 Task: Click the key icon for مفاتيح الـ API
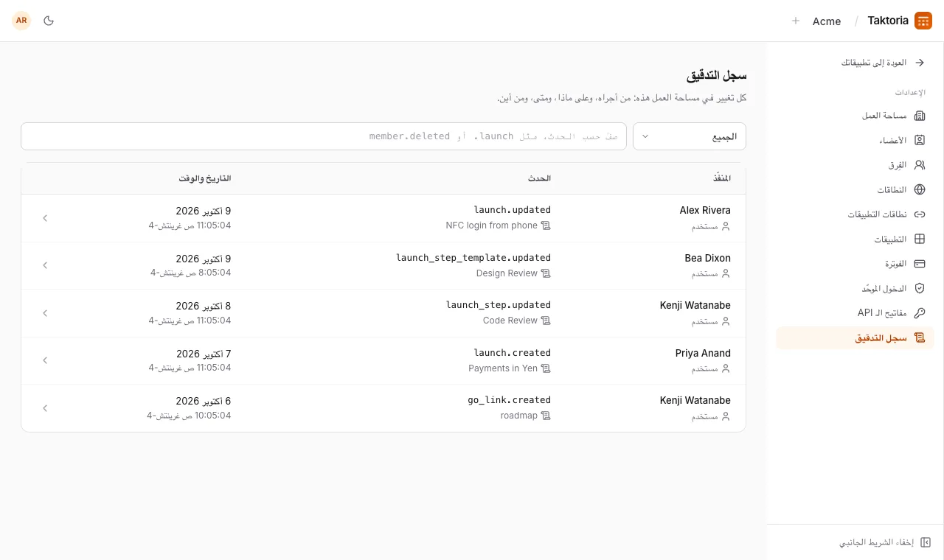tap(920, 313)
